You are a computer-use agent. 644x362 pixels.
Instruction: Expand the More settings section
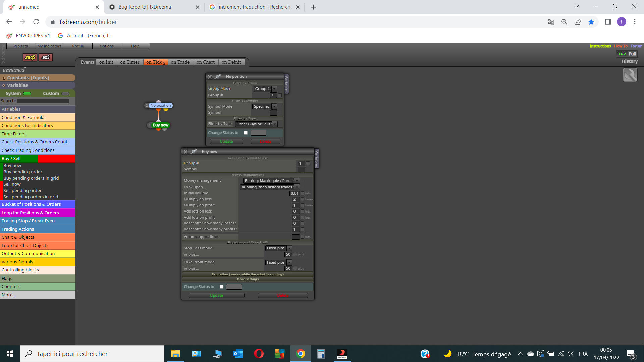click(x=248, y=279)
